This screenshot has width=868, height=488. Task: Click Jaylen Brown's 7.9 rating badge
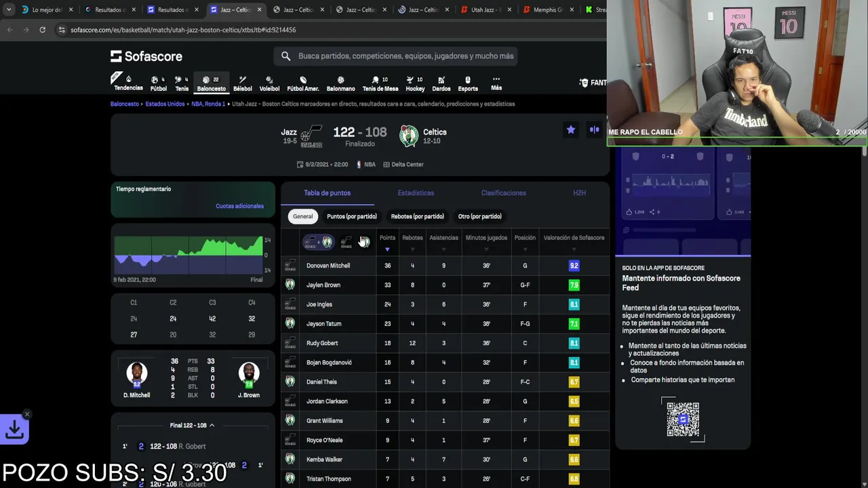click(574, 285)
